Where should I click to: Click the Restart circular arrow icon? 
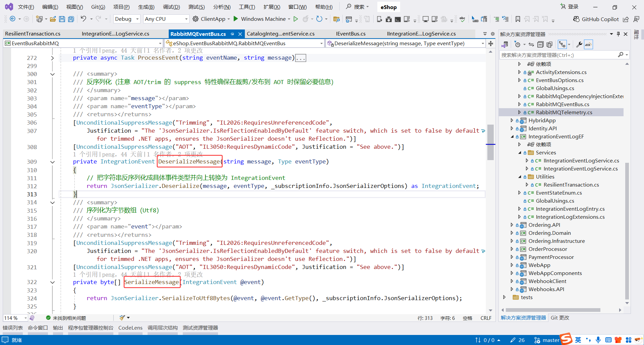point(319,19)
